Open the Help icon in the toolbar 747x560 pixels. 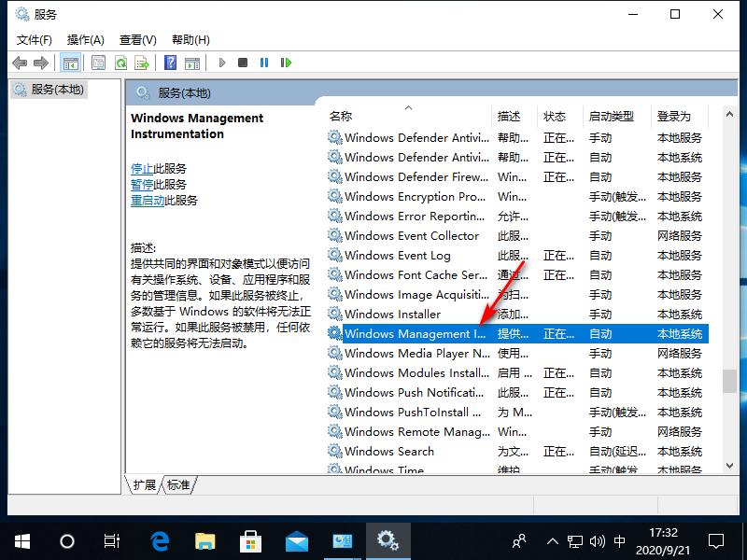(x=170, y=62)
